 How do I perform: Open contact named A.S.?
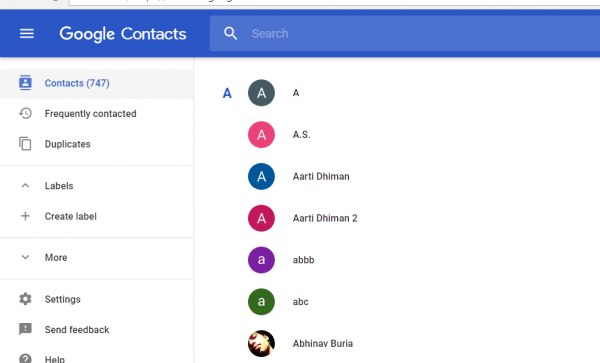pos(302,135)
